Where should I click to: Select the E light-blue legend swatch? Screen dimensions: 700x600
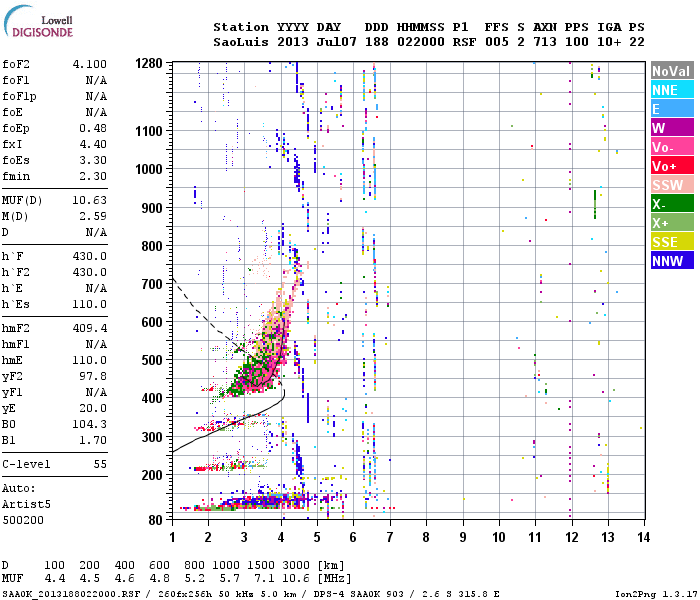672,109
